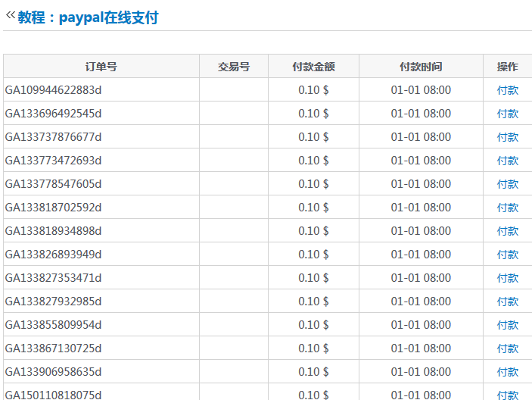Click 付款 for order GA133778547605d
Image resolution: width=532 pixels, height=400 pixels.
pyautogui.click(x=508, y=183)
